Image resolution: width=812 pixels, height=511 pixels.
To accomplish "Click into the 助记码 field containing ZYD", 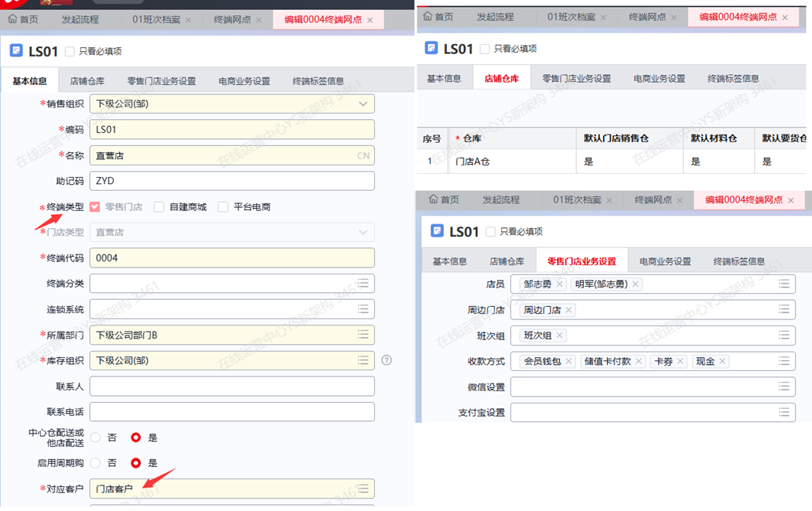I will [x=232, y=181].
